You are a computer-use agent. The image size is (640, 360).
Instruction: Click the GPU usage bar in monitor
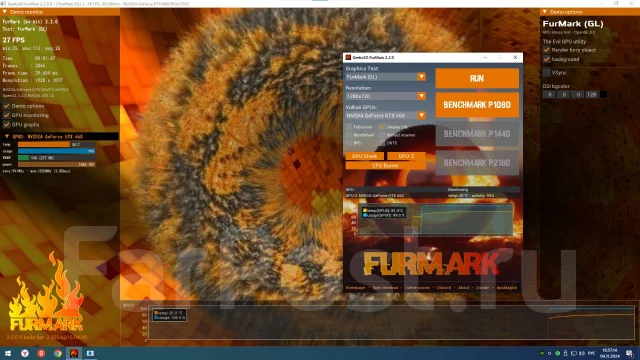pos(56,151)
